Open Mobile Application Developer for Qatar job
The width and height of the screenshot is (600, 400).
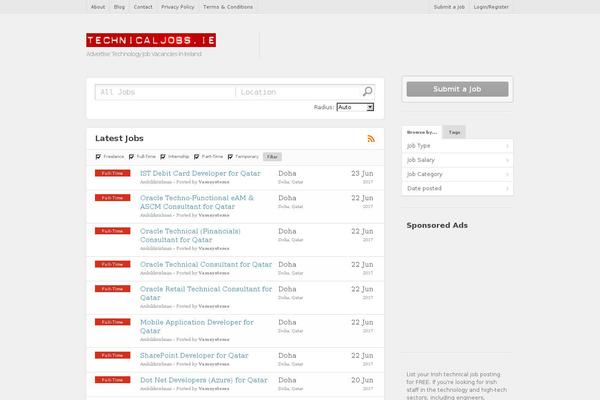[x=197, y=327]
